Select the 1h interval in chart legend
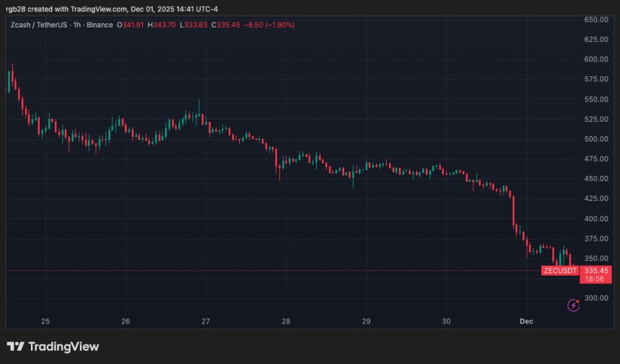The height and width of the screenshot is (364, 620). point(77,25)
